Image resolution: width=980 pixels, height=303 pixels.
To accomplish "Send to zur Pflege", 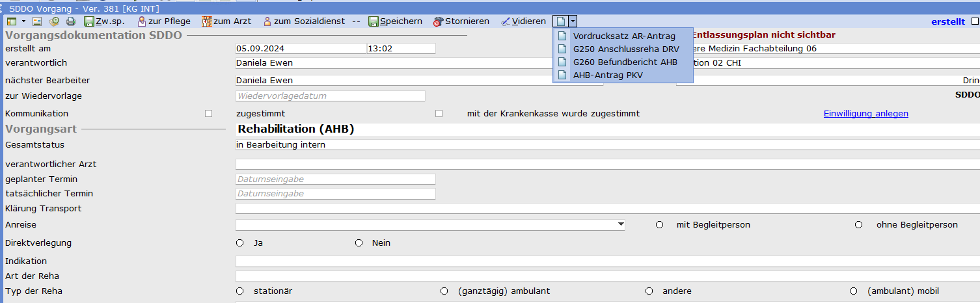I will pyautogui.click(x=163, y=21).
